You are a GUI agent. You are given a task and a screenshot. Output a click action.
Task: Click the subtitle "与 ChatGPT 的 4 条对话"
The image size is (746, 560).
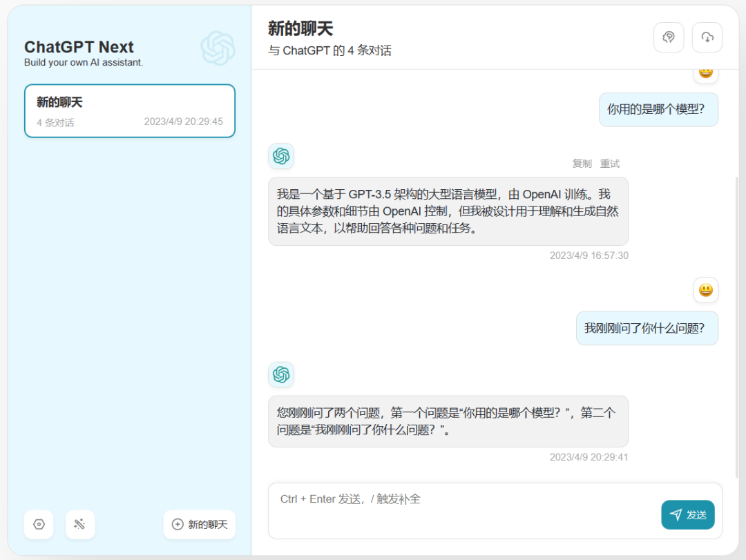point(329,50)
